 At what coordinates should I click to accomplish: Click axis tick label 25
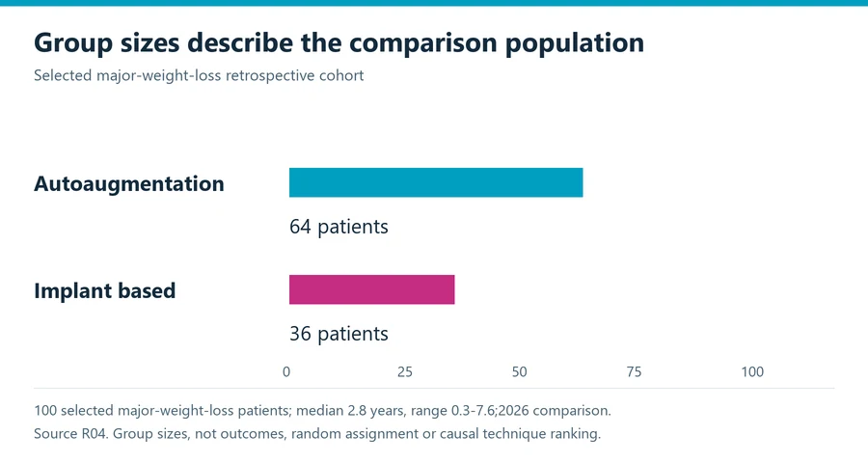point(405,371)
